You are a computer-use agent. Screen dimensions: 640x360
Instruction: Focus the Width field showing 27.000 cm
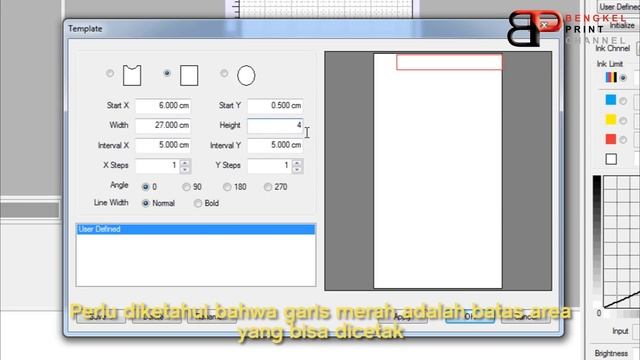[x=163, y=125]
